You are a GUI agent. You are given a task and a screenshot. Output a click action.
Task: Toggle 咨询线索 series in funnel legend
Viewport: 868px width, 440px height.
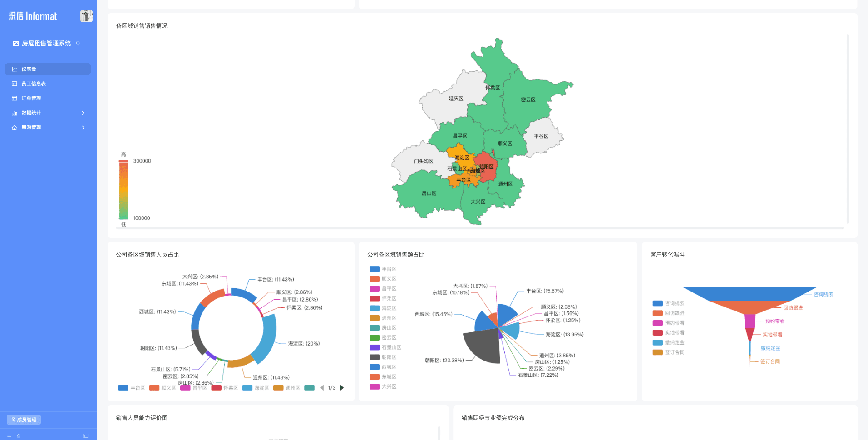click(668, 303)
